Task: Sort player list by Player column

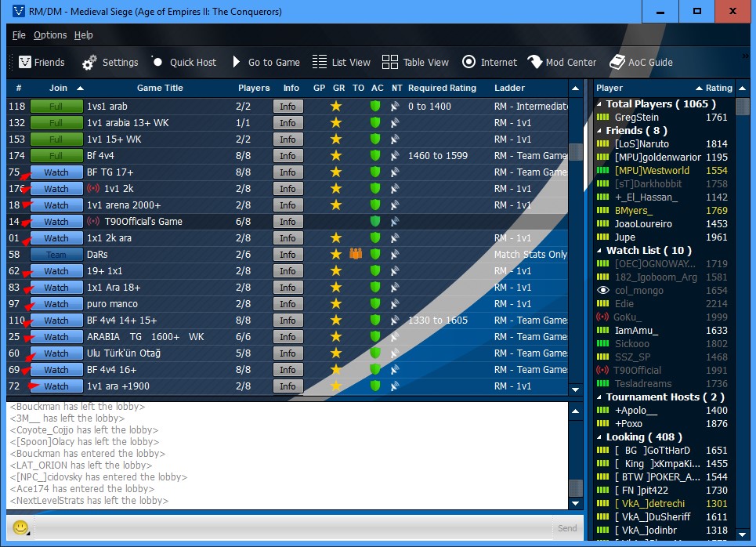Action: click(610, 88)
